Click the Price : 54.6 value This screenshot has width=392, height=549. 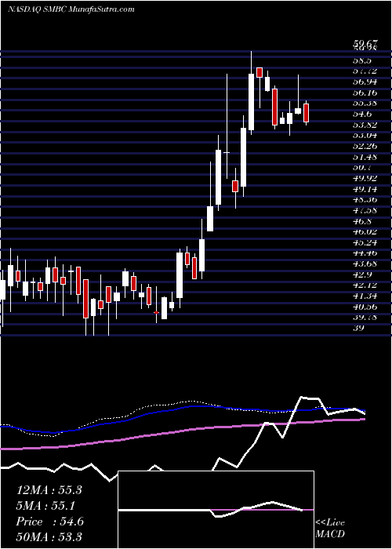[x=50, y=522]
